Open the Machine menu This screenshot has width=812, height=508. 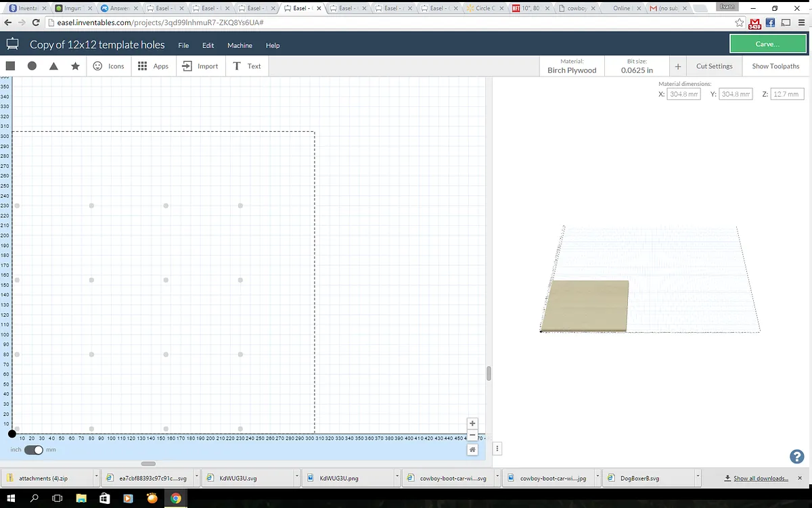pos(240,45)
